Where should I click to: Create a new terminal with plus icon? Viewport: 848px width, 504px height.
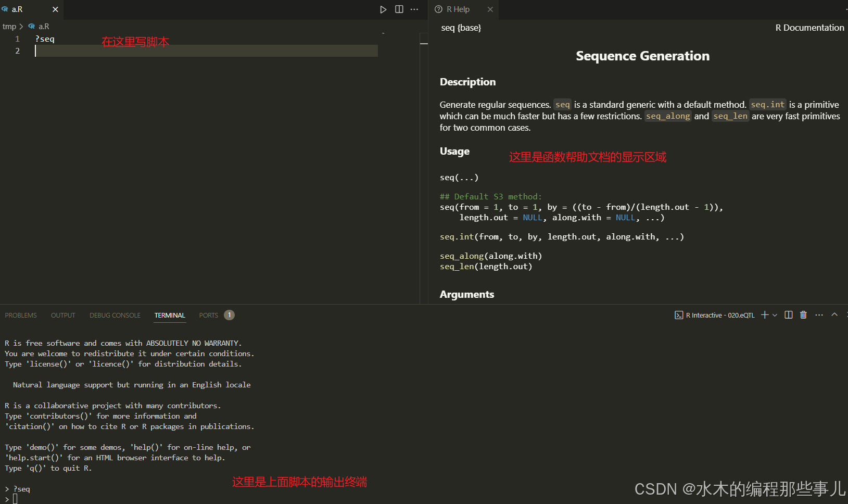pyautogui.click(x=765, y=315)
